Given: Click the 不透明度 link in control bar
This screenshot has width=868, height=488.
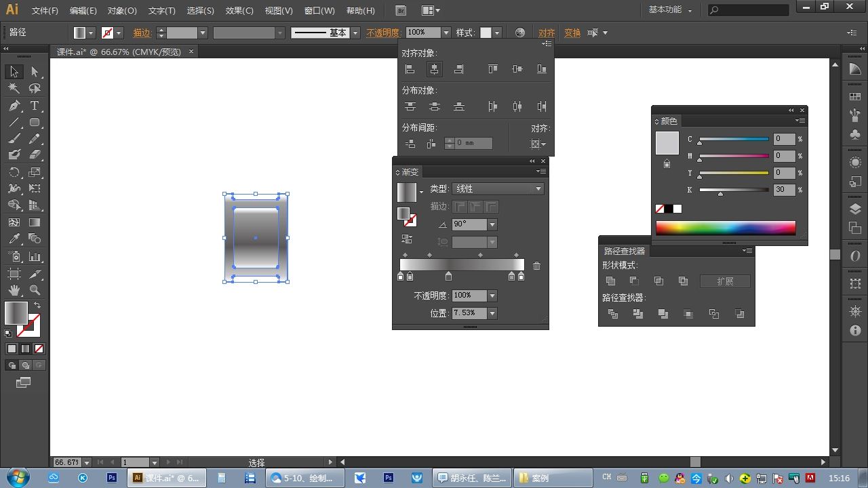Looking at the screenshot, I should (383, 33).
